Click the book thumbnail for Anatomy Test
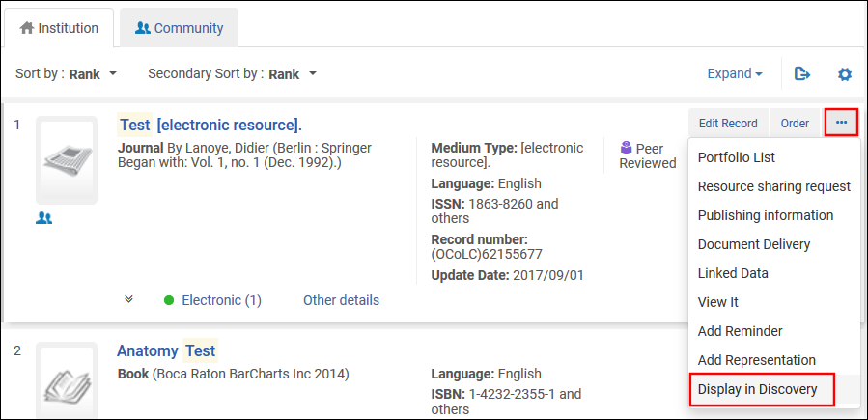Viewport: 868px width, 420px height. pos(67,380)
